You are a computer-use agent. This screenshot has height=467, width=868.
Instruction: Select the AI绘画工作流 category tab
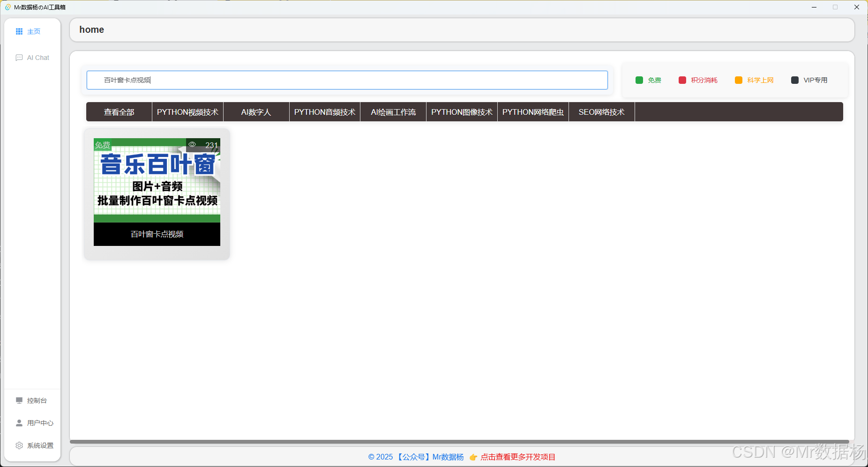point(393,112)
